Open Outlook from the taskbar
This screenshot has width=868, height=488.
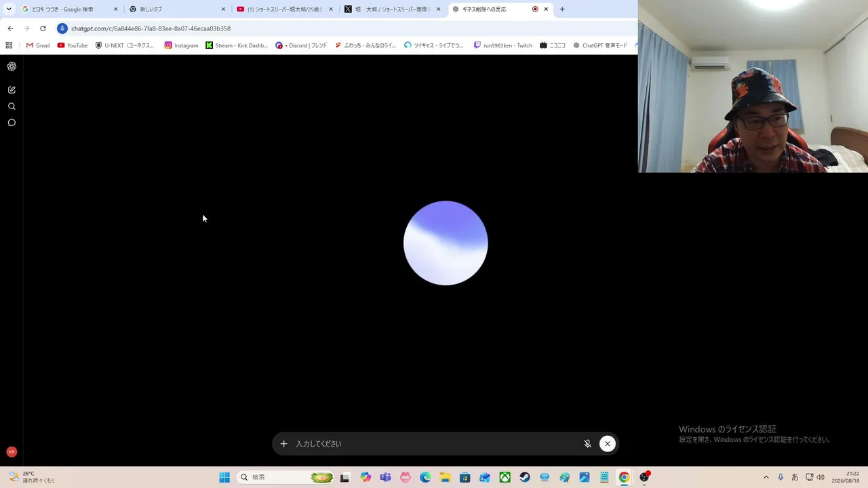tap(485, 477)
